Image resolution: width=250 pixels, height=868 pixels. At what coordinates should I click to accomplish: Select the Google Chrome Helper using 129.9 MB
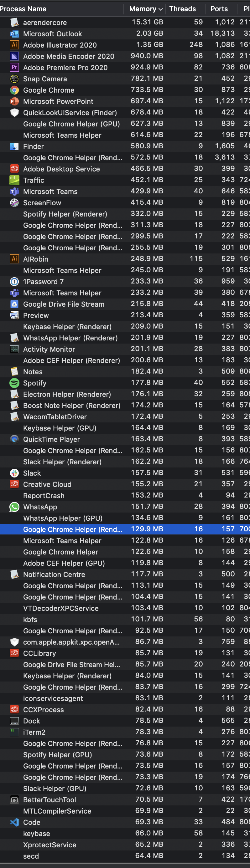coord(125,529)
